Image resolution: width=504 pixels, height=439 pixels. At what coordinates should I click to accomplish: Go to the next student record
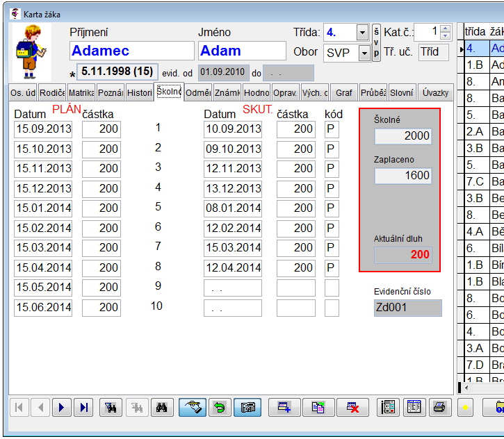click(63, 408)
